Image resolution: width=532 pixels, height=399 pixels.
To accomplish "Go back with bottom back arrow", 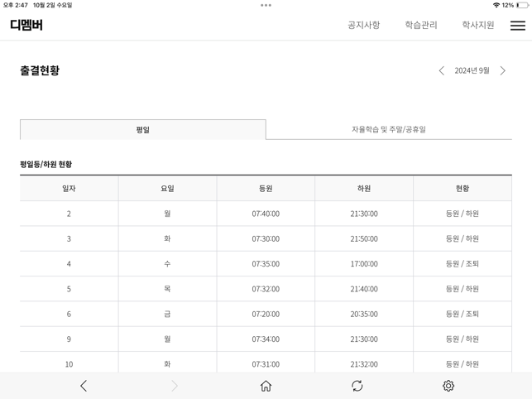I will [x=84, y=386].
